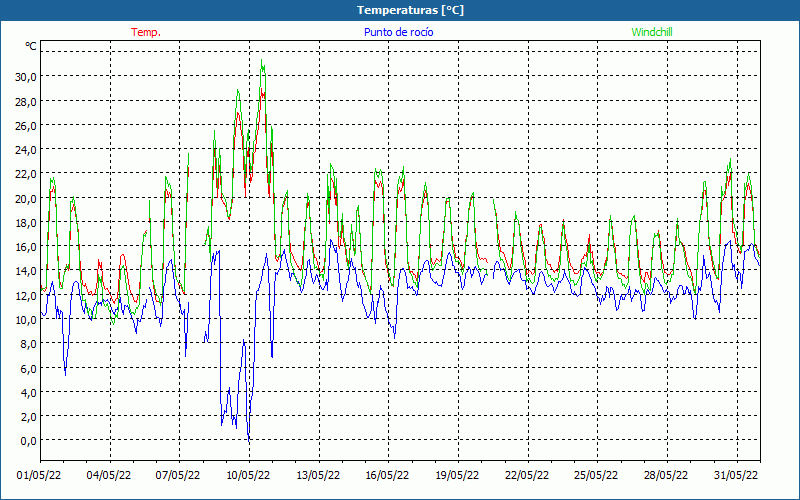Click the '16,0' y-axis value
The width and height of the screenshot is (800, 500).
click(x=26, y=247)
